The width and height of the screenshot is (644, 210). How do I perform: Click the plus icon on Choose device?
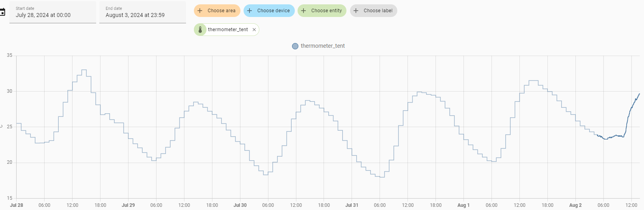tap(249, 11)
